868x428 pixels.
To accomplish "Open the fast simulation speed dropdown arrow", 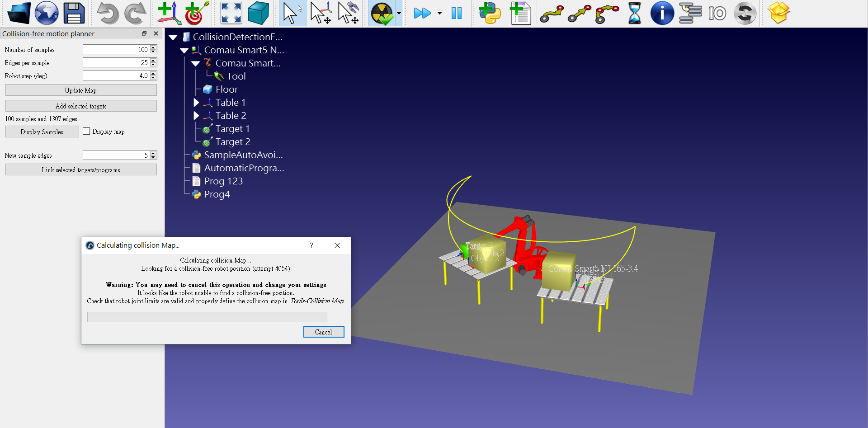I will tap(439, 14).
